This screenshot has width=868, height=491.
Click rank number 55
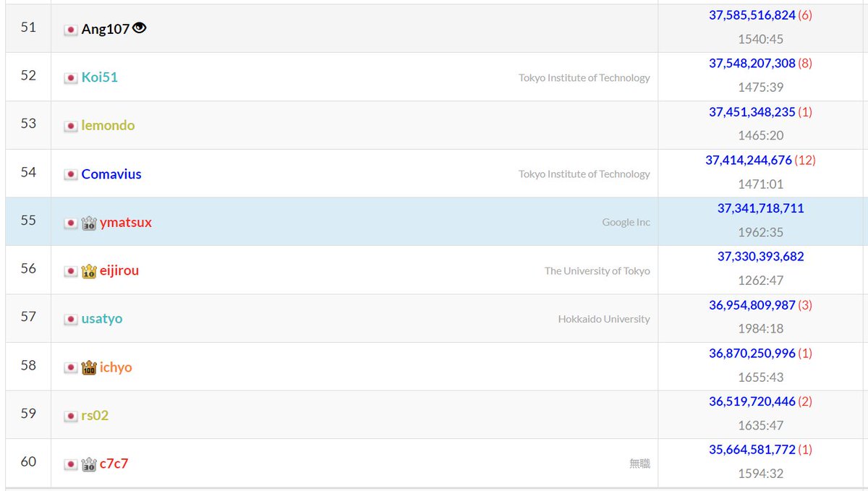point(28,221)
